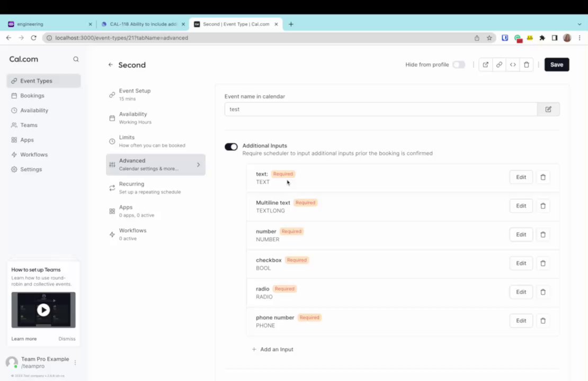Image resolution: width=588 pixels, height=381 pixels.
Task: Switch to CAL-118 browser tab
Action: click(x=142, y=24)
